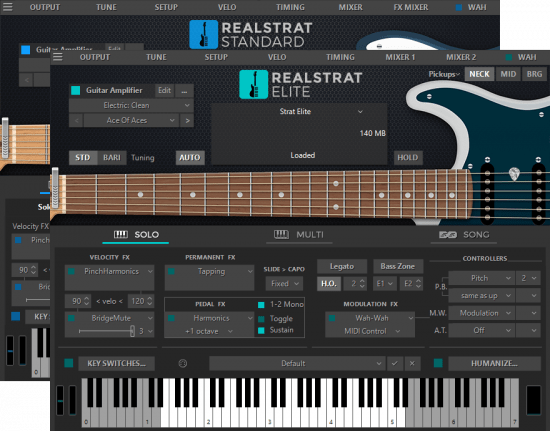
Task: Apply key switch preset with checkmark icon
Action: tap(395, 363)
